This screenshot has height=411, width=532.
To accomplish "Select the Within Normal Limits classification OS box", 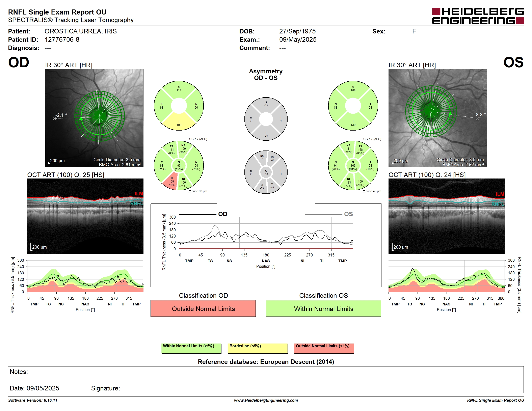I will pyautogui.click(x=323, y=308).
